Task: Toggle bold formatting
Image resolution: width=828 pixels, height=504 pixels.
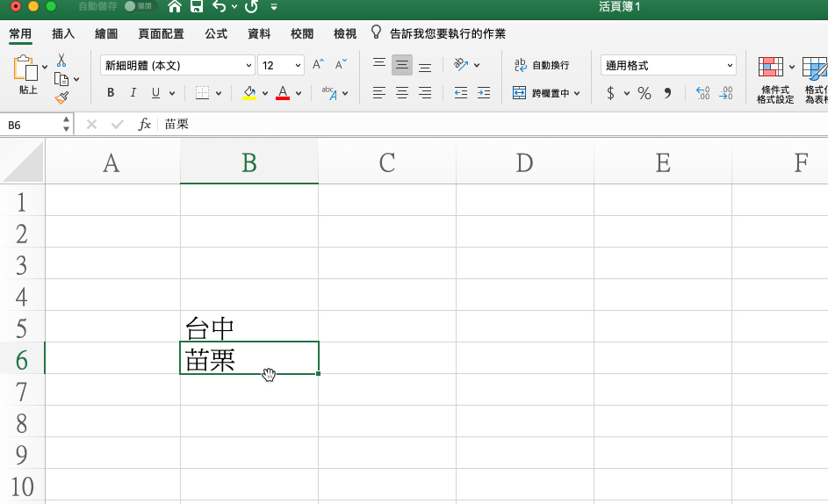Action: point(111,93)
